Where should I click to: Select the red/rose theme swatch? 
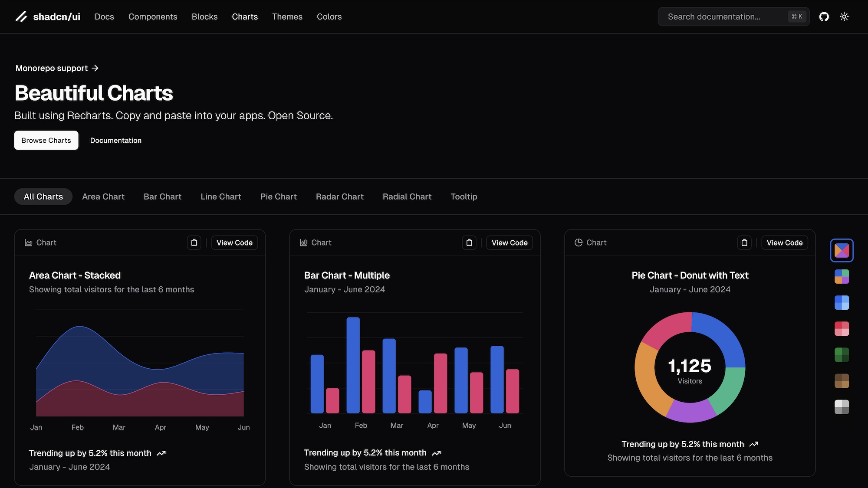coord(842,328)
